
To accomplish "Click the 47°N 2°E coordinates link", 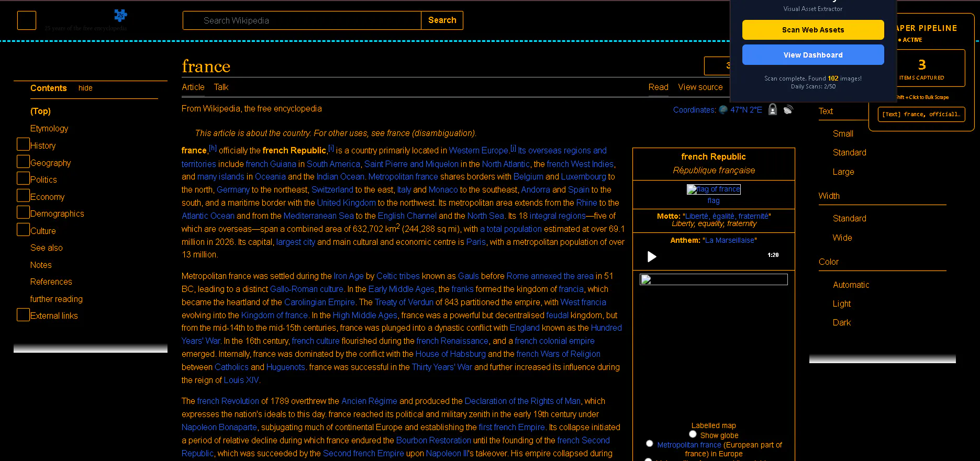I will point(746,110).
